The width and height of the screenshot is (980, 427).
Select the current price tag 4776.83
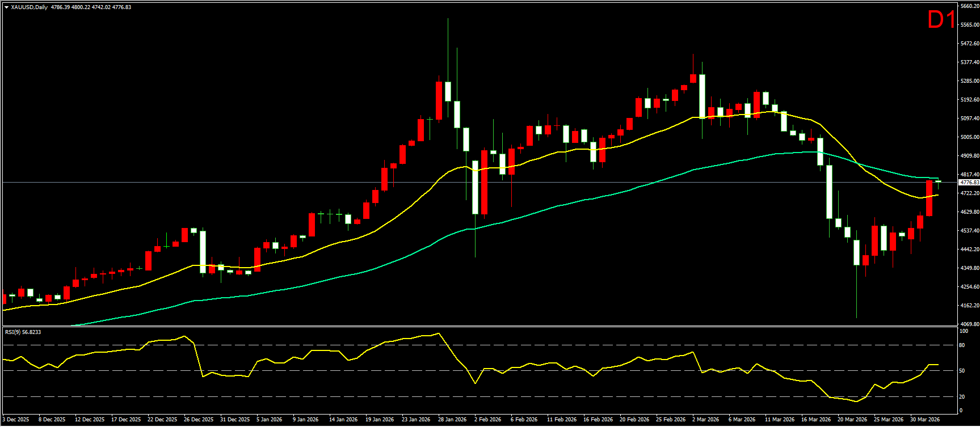click(x=969, y=183)
